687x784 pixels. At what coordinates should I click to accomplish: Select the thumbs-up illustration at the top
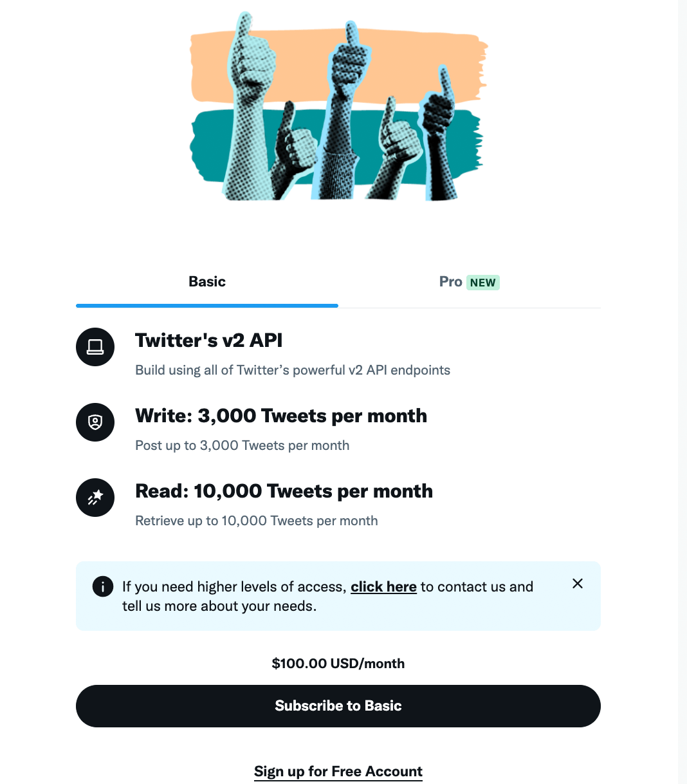[338, 107]
